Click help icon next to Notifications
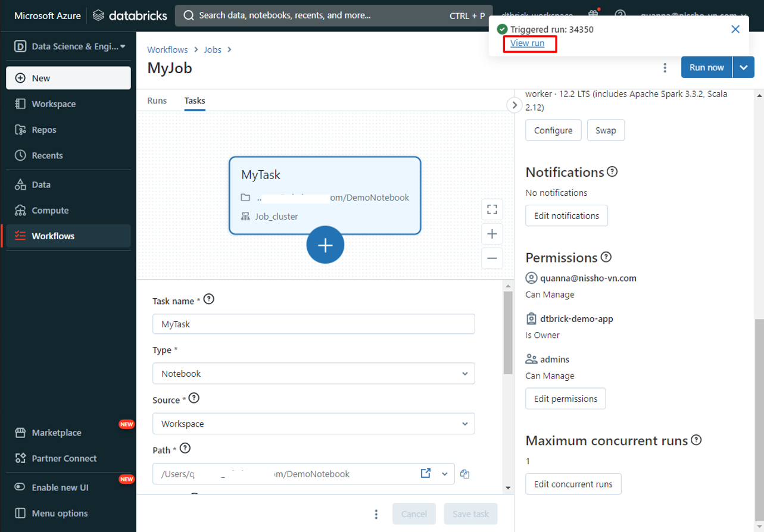Viewport: 764px width, 532px height. pos(612,172)
